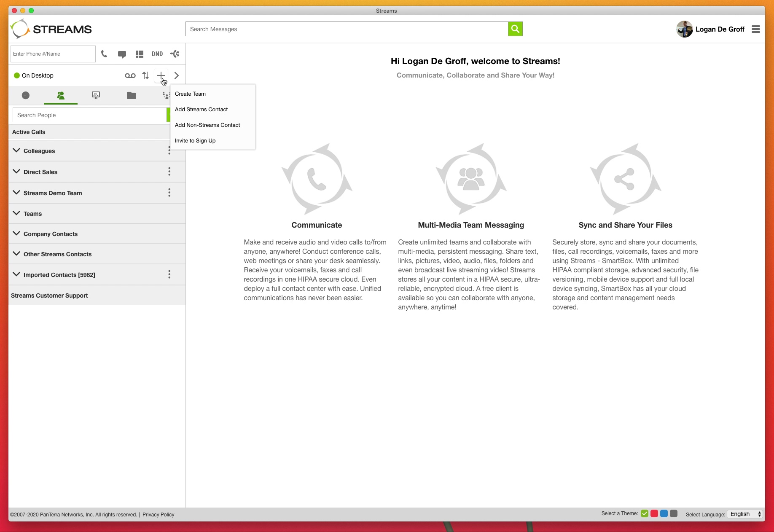Toggle DND do not disturb
Image resolution: width=774 pixels, height=532 pixels.
click(x=157, y=54)
